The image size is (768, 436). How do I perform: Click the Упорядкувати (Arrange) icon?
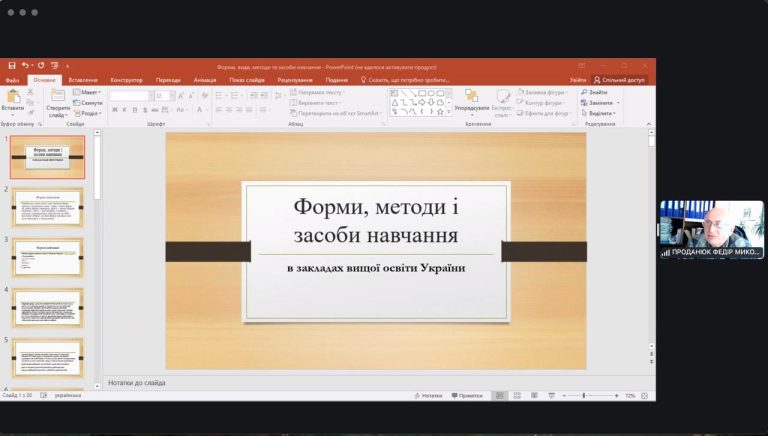pos(471,96)
